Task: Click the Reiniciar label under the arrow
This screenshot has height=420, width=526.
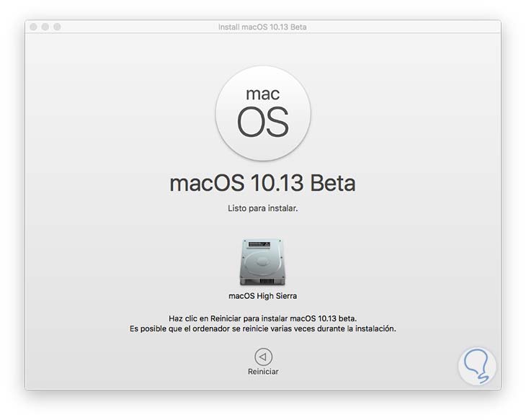Action: (x=263, y=372)
